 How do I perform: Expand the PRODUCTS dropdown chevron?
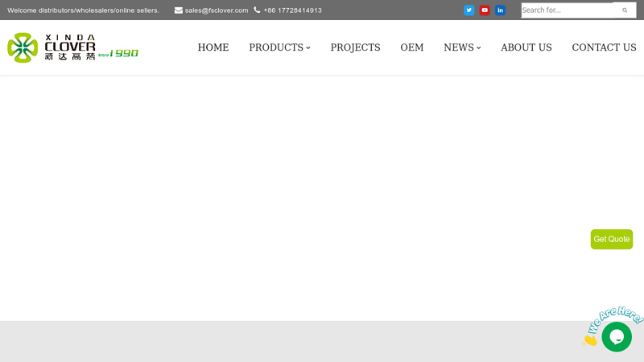click(308, 48)
